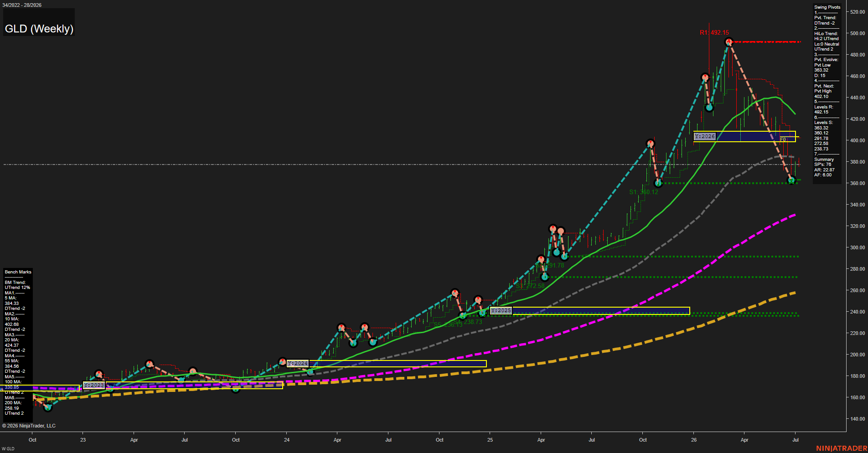Select the Y:2025 yearly zone label

pyautogui.click(x=501, y=310)
